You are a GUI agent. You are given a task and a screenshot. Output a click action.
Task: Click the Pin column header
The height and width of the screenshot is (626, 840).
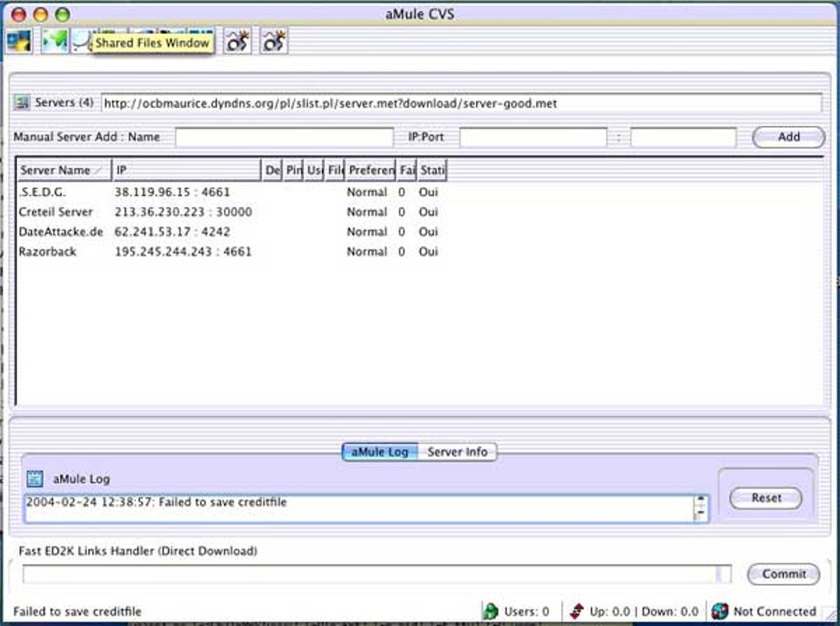click(293, 170)
